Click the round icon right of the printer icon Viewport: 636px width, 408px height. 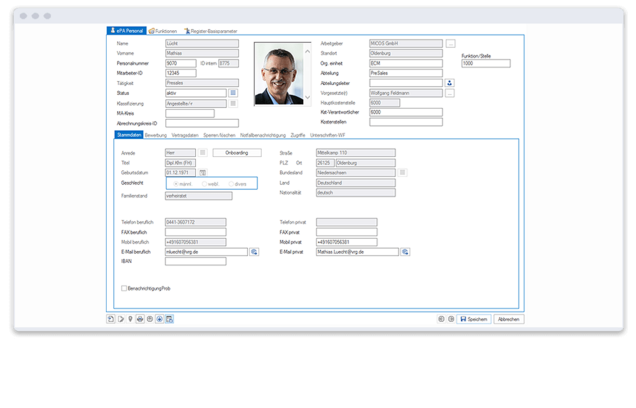pos(150,319)
